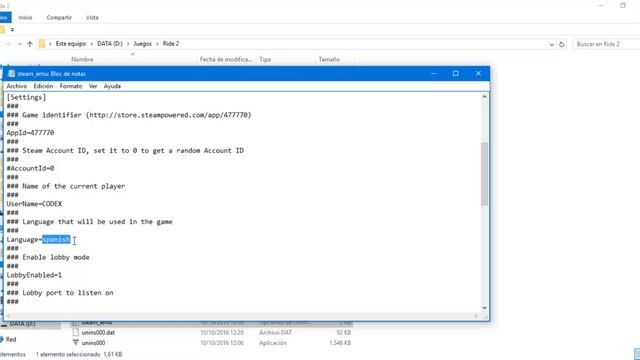This screenshot has width=640, height=360.
Task: Click the #AccountId=0 line
Action: pos(30,168)
